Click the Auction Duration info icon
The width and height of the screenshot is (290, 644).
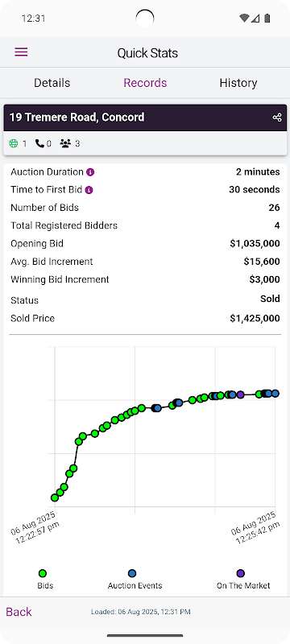pos(90,171)
